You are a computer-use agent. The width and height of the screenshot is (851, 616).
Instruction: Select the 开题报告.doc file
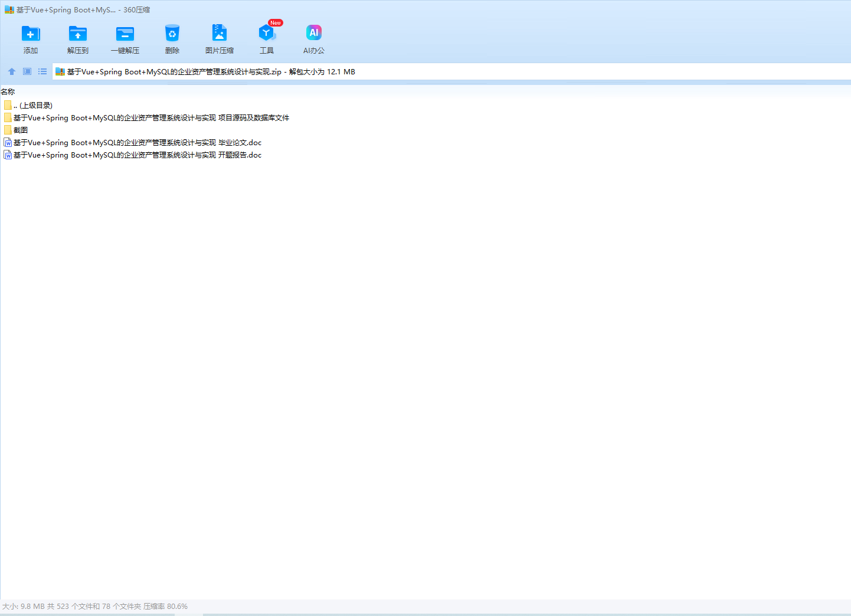[137, 155]
